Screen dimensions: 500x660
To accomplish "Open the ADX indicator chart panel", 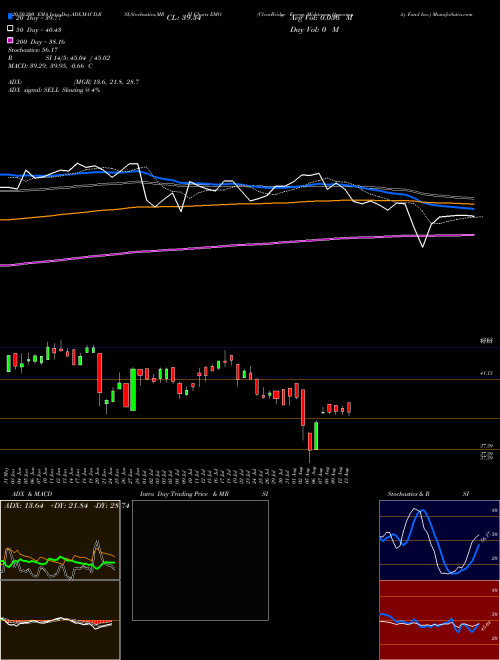I will (x=60, y=540).
